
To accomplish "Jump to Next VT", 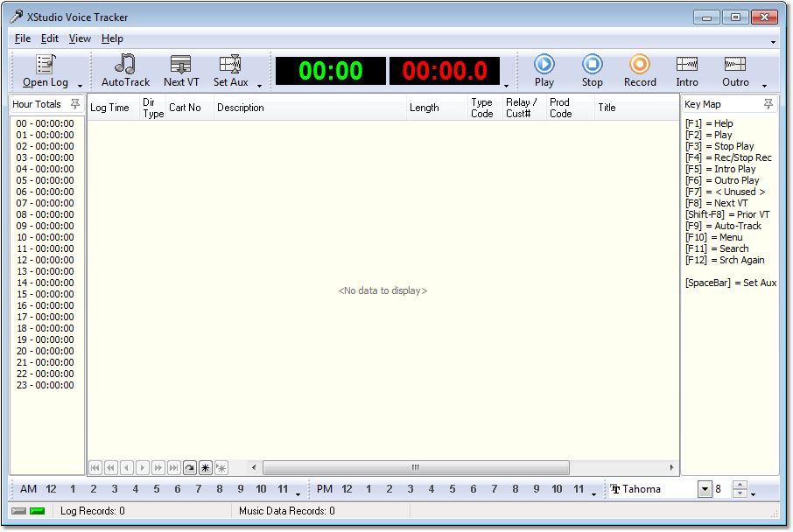I will [x=181, y=71].
